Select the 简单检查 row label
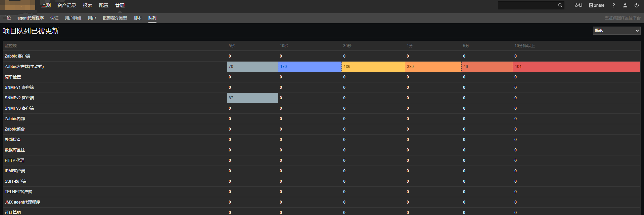Screen dimensions: 644x215 click(13, 77)
